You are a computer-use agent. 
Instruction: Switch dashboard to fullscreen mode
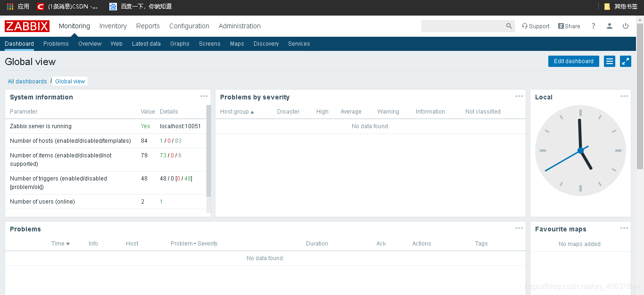tap(626, 61)
